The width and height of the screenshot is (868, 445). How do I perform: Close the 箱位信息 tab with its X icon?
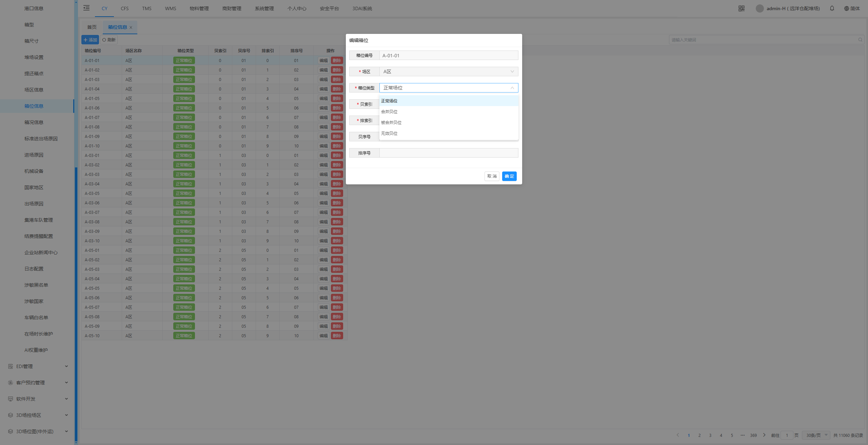point(131,27)
